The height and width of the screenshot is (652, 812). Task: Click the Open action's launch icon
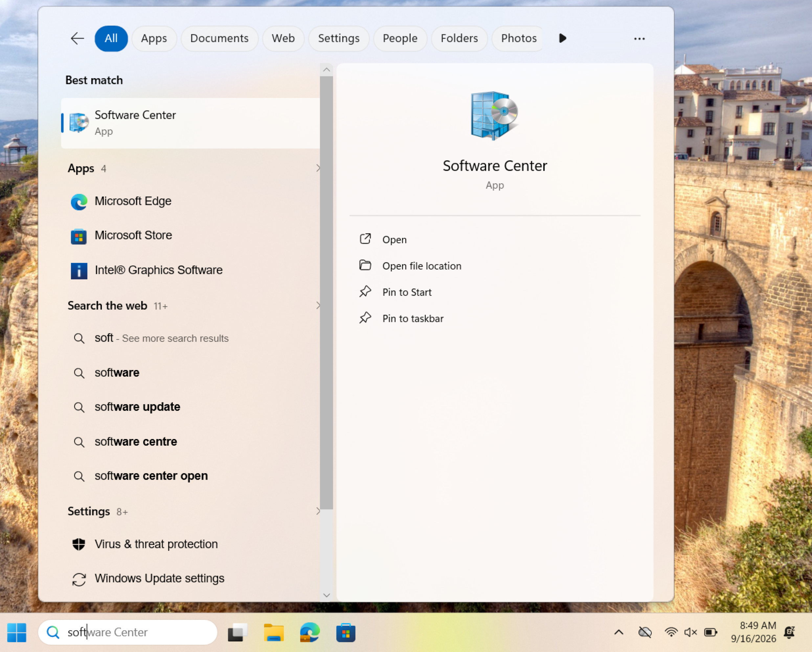tap(365, 239)
